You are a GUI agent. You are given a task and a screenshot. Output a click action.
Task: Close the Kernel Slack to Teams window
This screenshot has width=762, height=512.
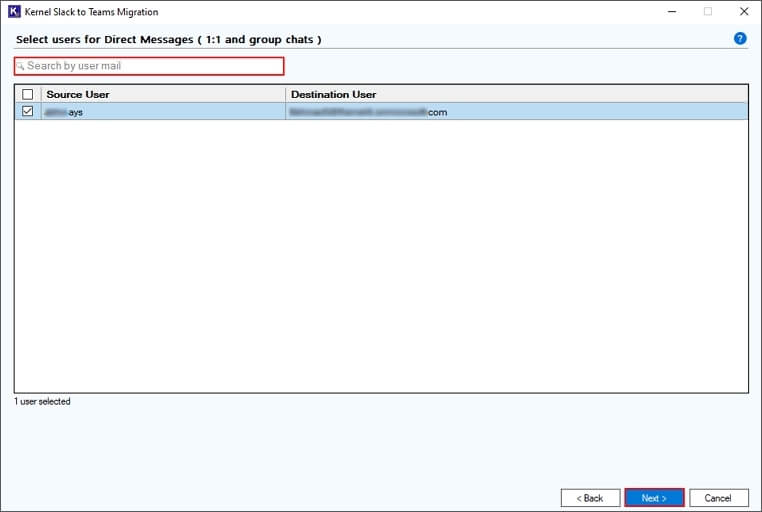pos(744,11)
